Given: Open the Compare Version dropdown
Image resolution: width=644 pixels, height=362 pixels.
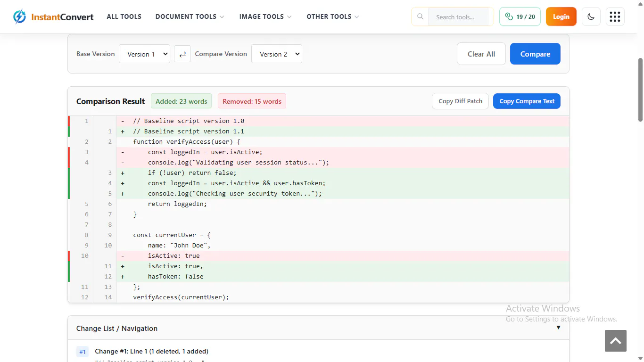Looking at the screenshot, I should point(277,54).
